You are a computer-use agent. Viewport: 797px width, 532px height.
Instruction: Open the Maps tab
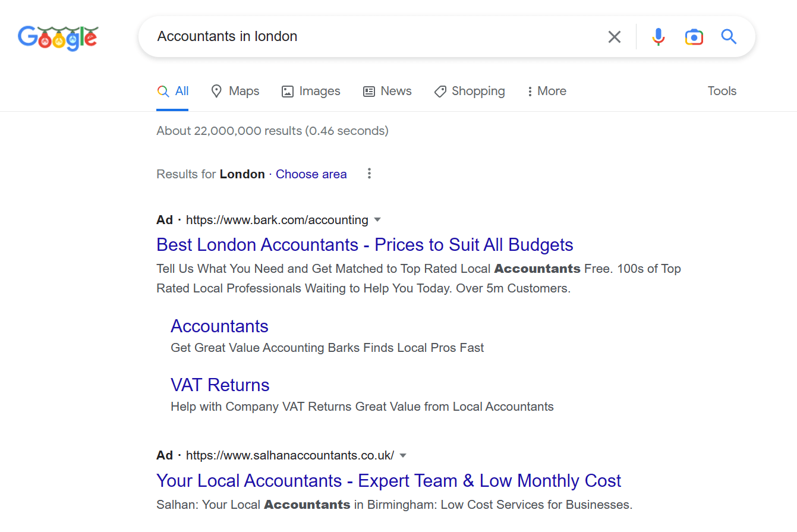coord(235,91)
